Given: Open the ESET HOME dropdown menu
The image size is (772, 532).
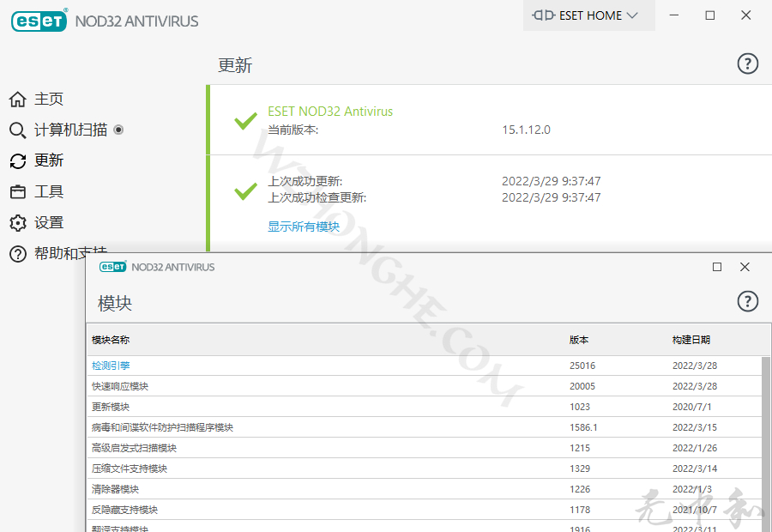Looking at the screenshot, I should click(x=588, y=15).
